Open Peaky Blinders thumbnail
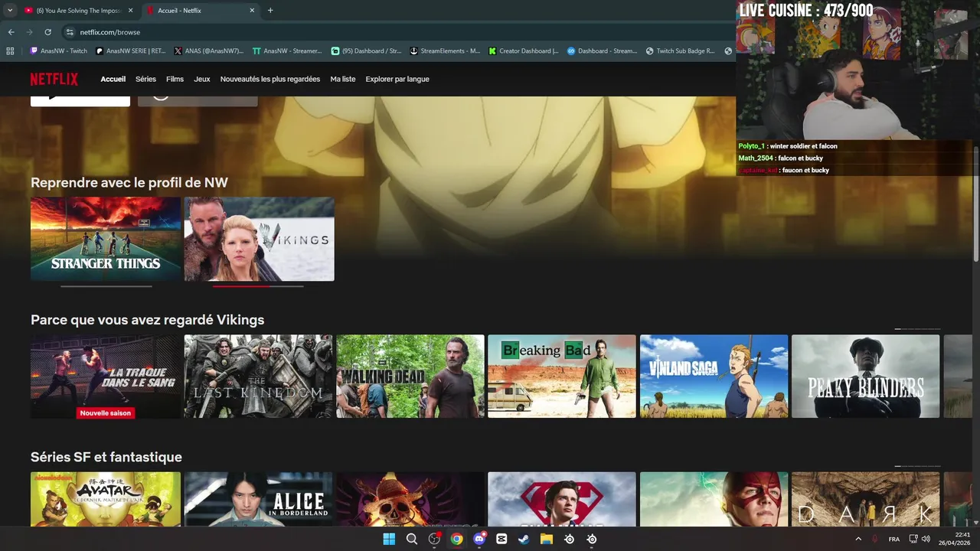 click(x=865, y=376)
